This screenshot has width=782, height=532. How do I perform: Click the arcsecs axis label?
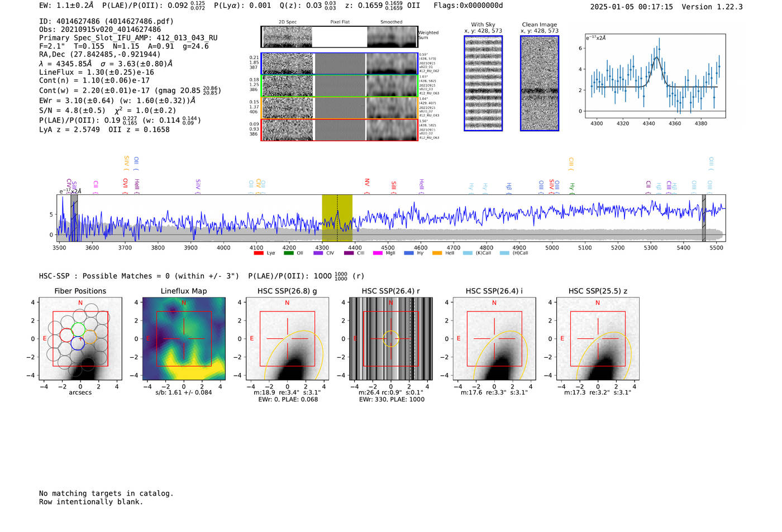pos(80,392)
